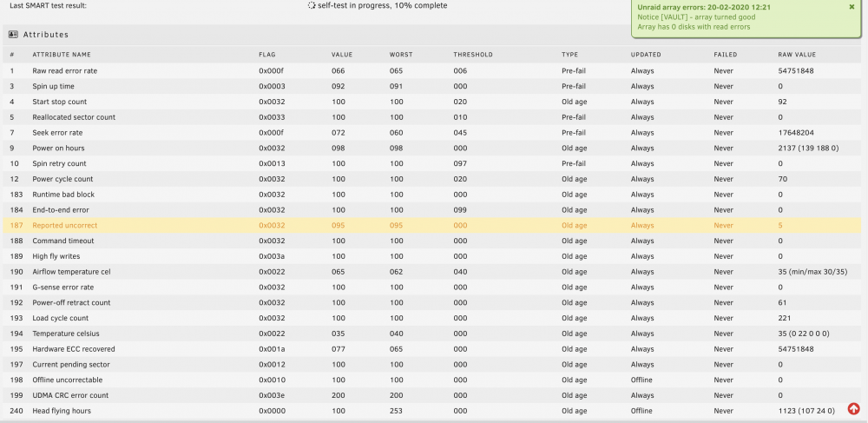Click raw value '2137 (139 188 0)'
The image size is (868, 423).
click(x=808, y=149)
